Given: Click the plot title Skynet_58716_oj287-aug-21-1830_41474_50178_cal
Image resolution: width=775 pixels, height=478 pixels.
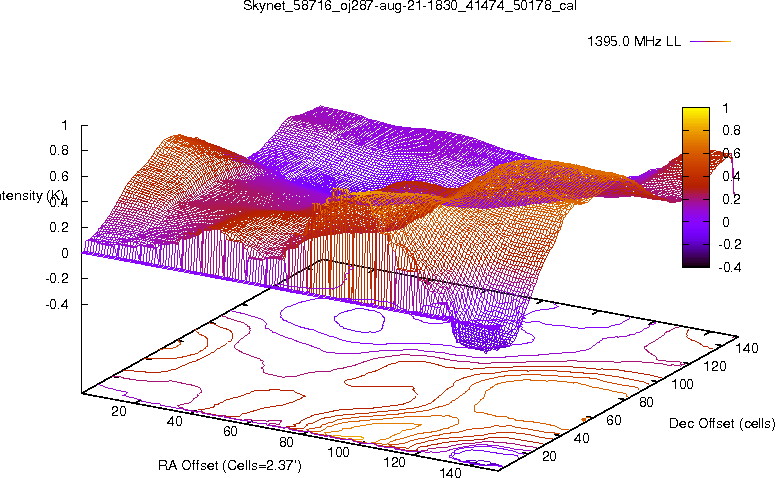Looking at the screenshot, I should [x=410, y=6].
